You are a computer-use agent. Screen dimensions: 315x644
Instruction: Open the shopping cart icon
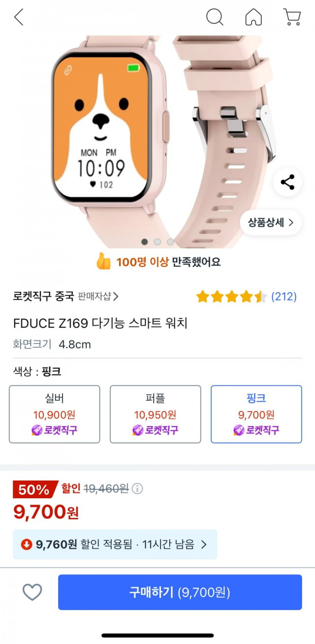tap(292, 17)
